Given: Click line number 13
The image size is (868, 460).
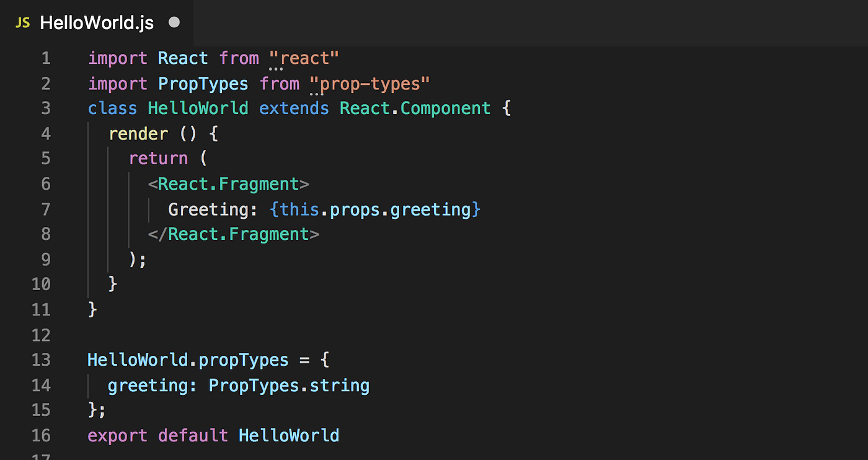Looking at the screenshot, I should pos(41,360).
